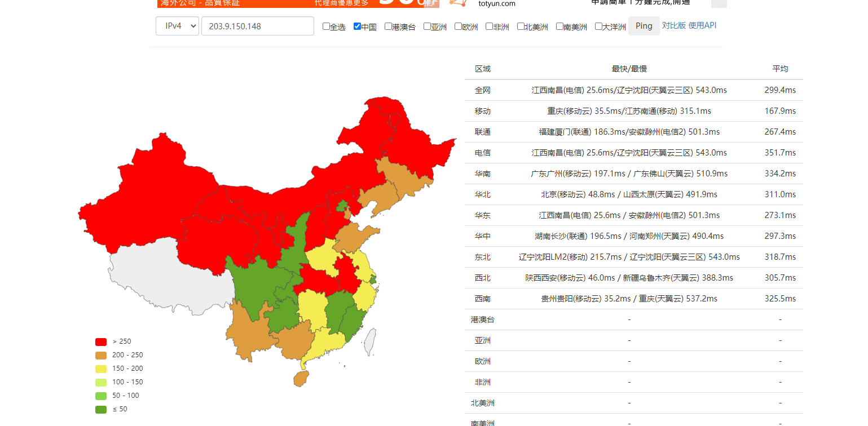Check the 全选 checkbox

326,26
